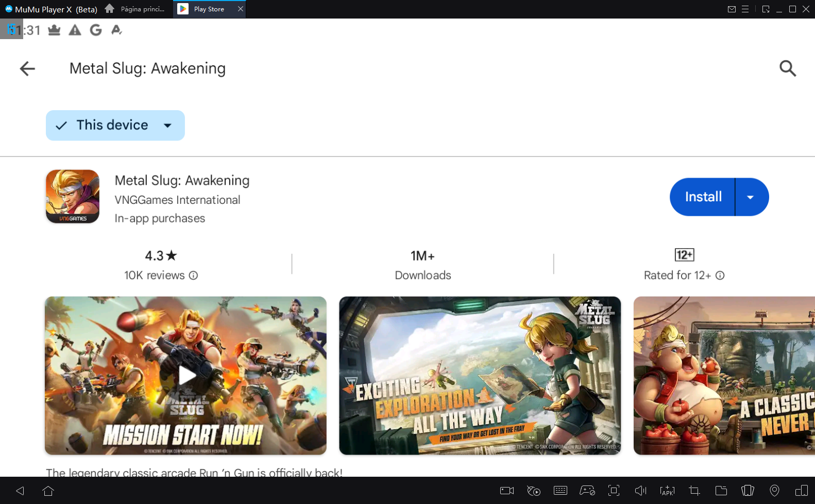The image size is (815, 504).
Task: Click the Metal Slug: Awakening app icon
Action: coord(73,197)
